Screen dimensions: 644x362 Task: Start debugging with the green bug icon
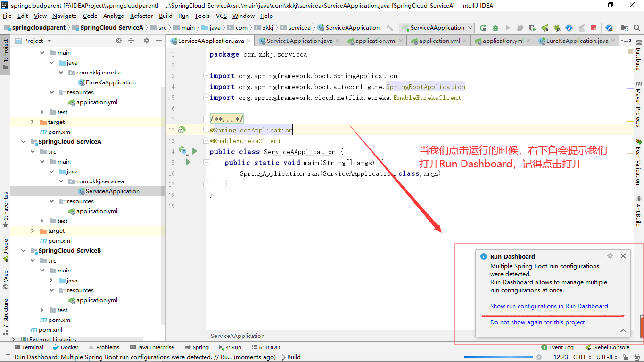(x=495, y=28)
